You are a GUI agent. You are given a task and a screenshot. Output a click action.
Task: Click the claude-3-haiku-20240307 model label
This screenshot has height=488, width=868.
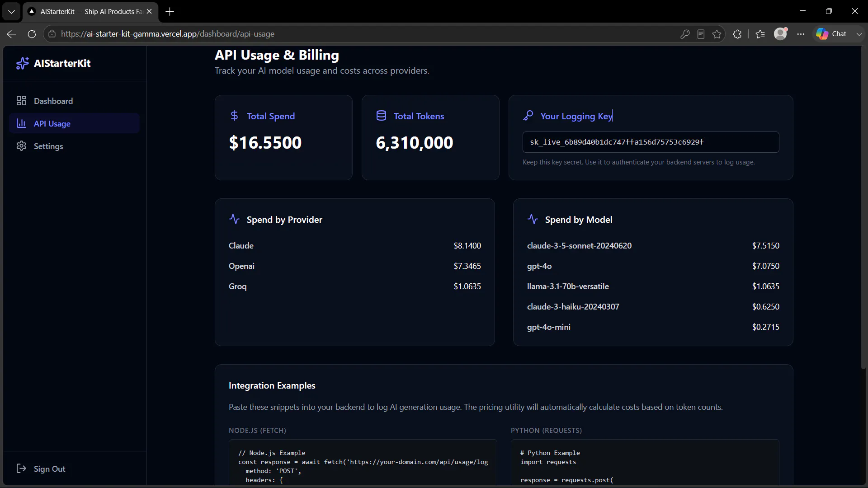573,306
